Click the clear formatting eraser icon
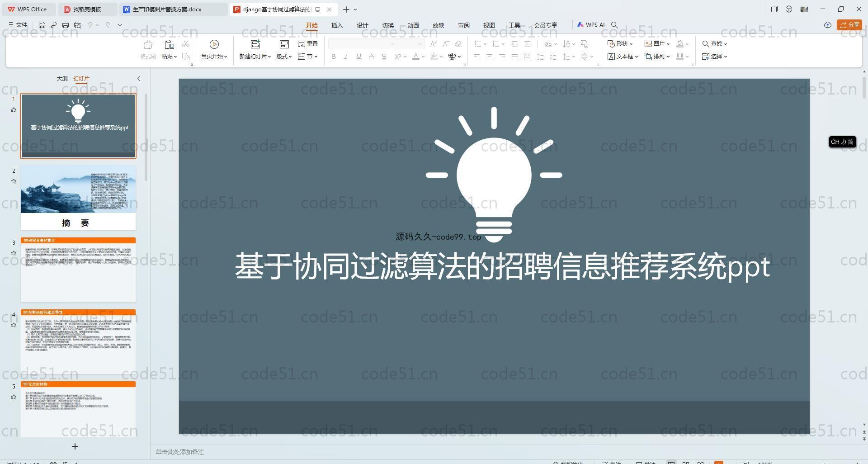 pos(458,44)
